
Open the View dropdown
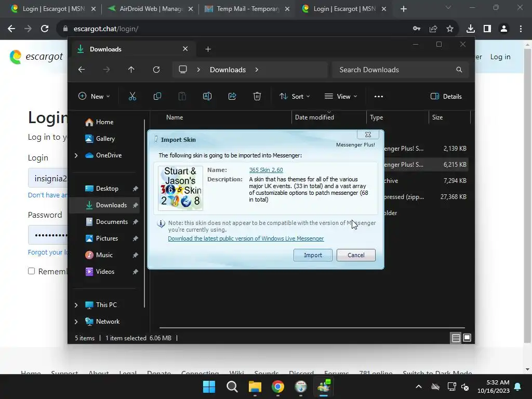[x=341, y=96]
